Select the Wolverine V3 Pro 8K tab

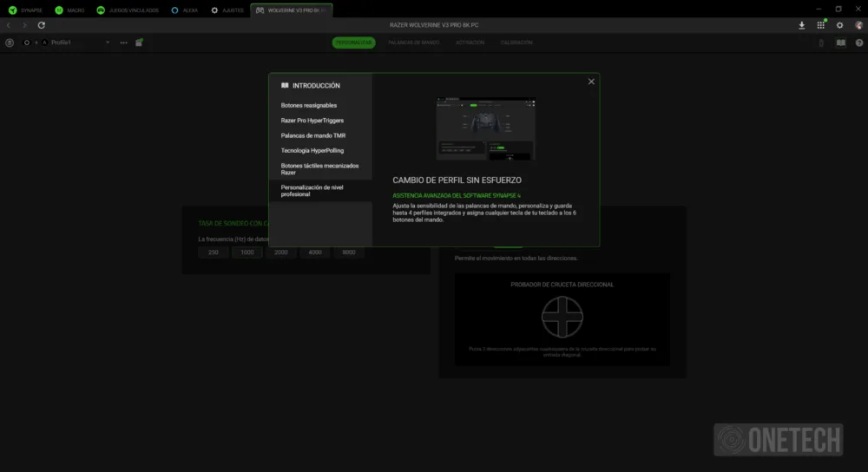291,10
